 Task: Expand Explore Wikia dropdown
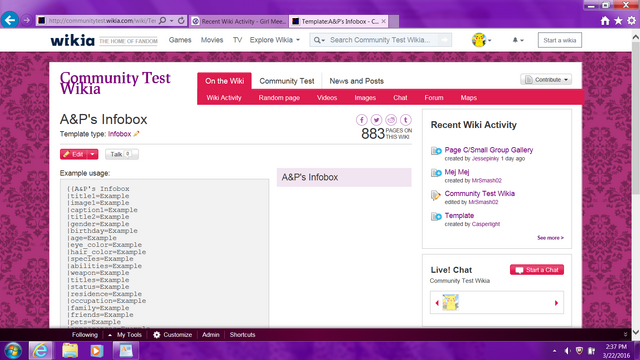pyautogui.click(x=275, y=40)
